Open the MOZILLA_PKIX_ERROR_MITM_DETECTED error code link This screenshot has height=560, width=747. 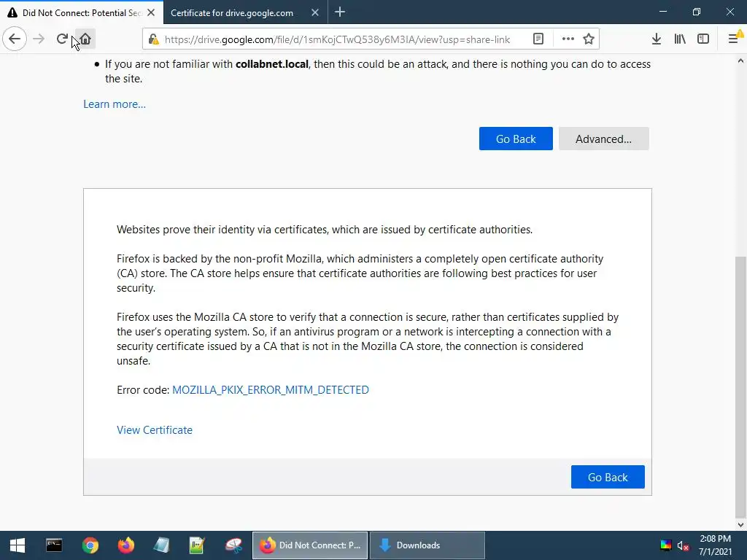click(271, 390)
